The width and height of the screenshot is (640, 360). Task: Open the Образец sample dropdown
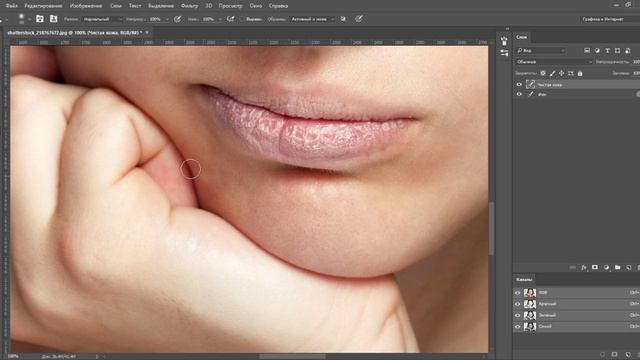[x=313, y=19]
